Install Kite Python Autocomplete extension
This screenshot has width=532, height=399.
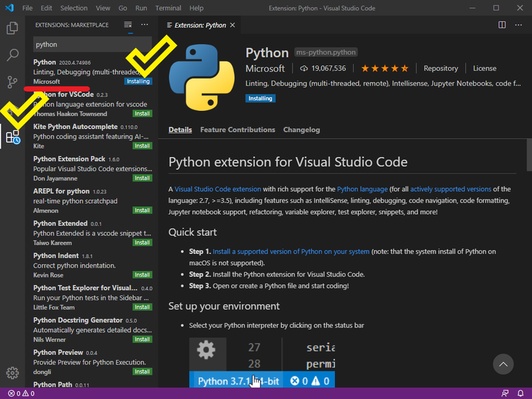142,146
